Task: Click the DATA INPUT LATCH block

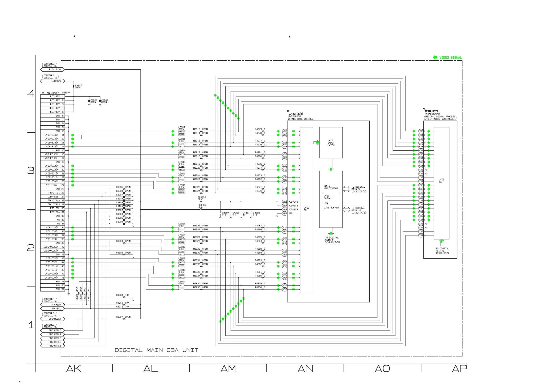Action: [x=331, y=143]
